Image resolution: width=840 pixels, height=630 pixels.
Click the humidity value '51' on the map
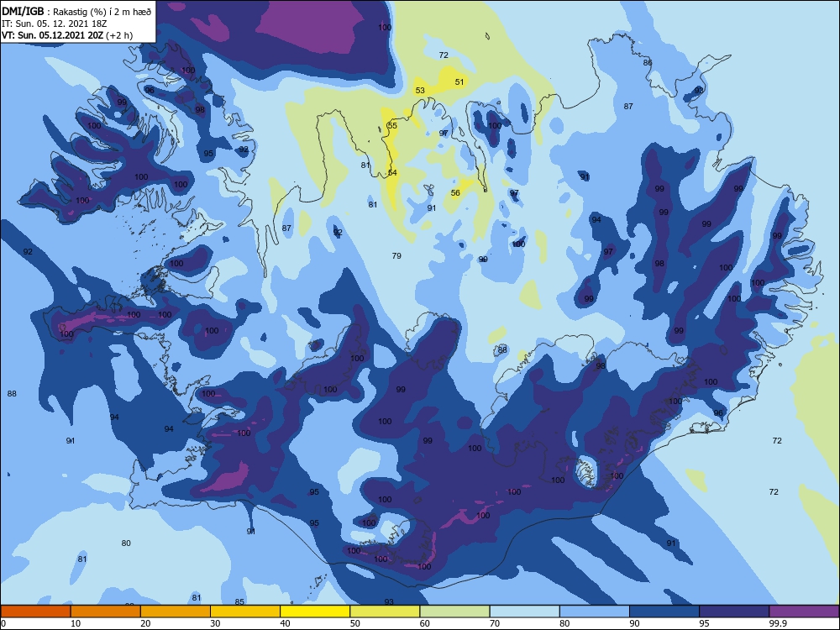click(x=459, y=82)
